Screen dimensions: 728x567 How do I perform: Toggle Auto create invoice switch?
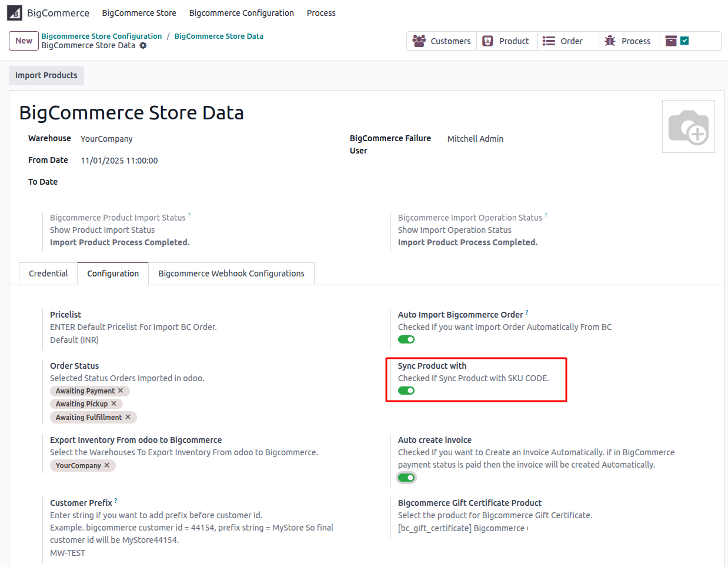pos(406,478)
